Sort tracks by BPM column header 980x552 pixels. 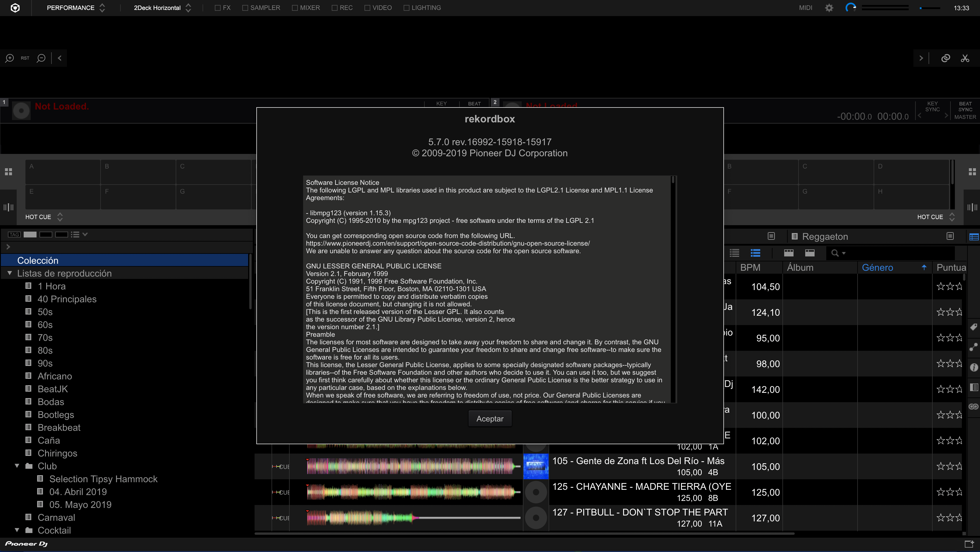pos(758,267)
